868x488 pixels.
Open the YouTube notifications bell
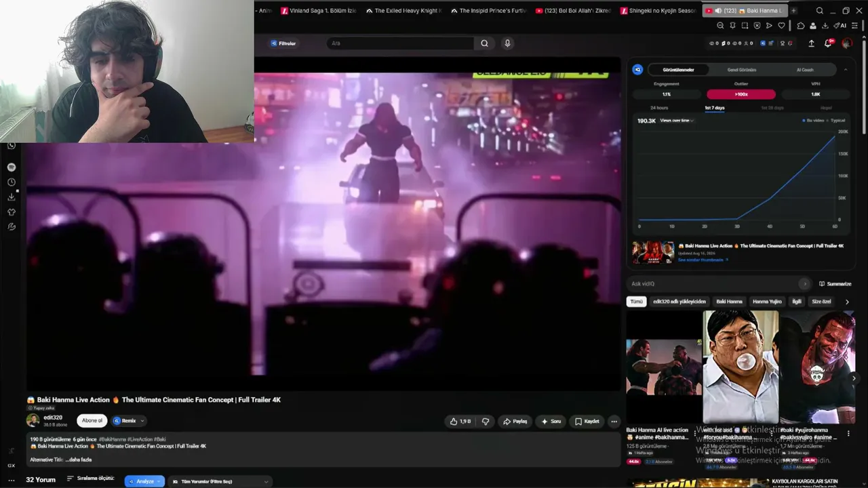coord(828,43)
